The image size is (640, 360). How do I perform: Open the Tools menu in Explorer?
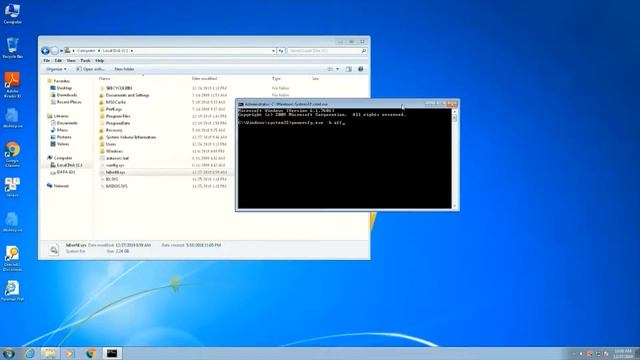pos(85,60)
